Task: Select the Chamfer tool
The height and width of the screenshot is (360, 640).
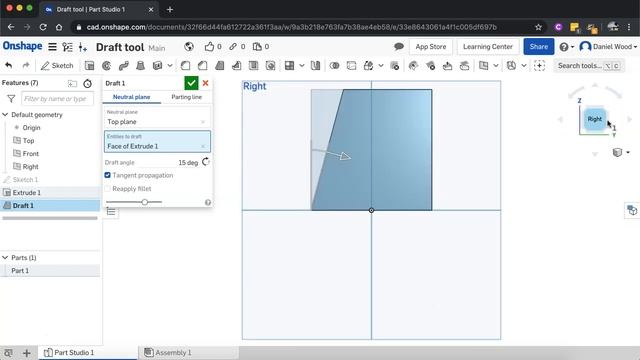Action: (x=202, y=65)
